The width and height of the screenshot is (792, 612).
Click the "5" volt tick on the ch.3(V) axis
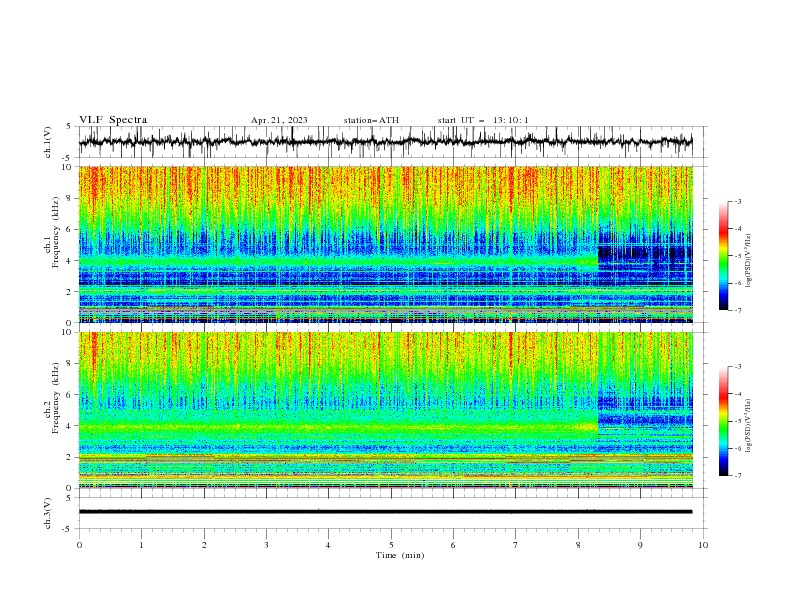[x=69, y=497]
